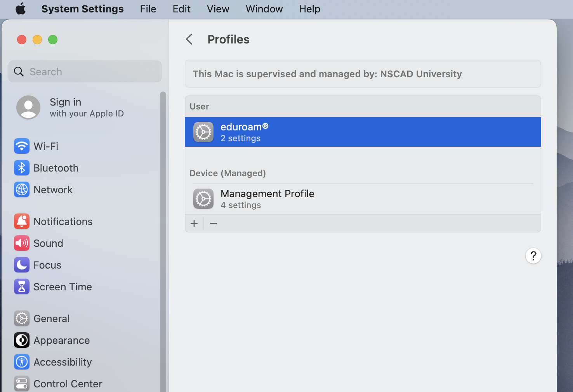Minimize window with yellow button

(37, 40)
